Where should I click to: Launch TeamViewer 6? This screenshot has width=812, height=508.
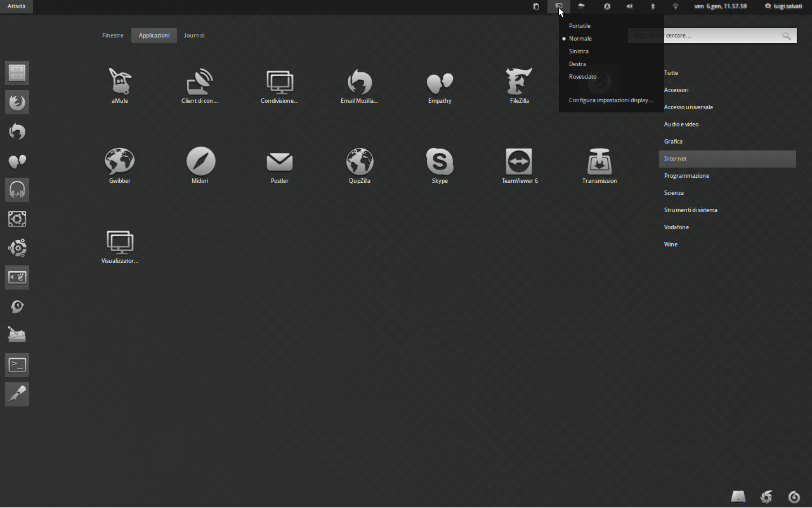tap(520, 166)
